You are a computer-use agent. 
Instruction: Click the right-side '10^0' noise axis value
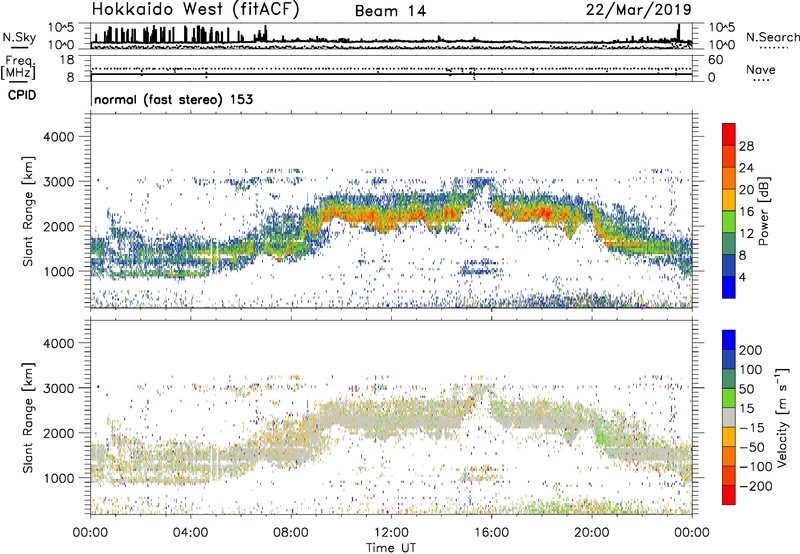click(721, 45)
